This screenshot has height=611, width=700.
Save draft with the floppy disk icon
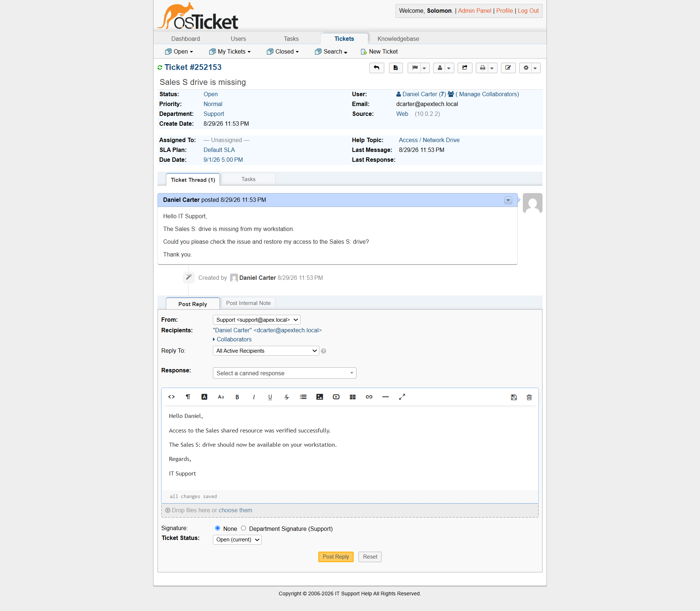pyautogui.click(x=514, y=397)
